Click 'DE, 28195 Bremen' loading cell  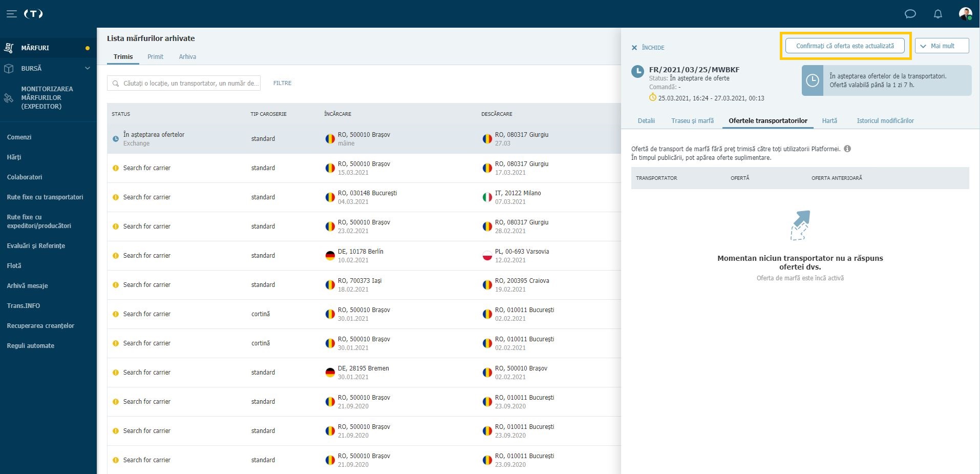click(363, 368)
